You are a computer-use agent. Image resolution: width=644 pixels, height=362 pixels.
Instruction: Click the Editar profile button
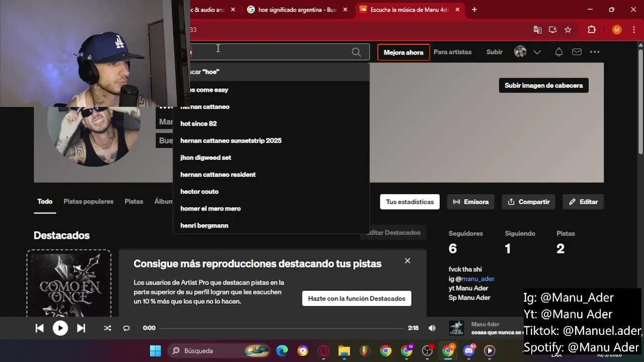click(583, 202)
